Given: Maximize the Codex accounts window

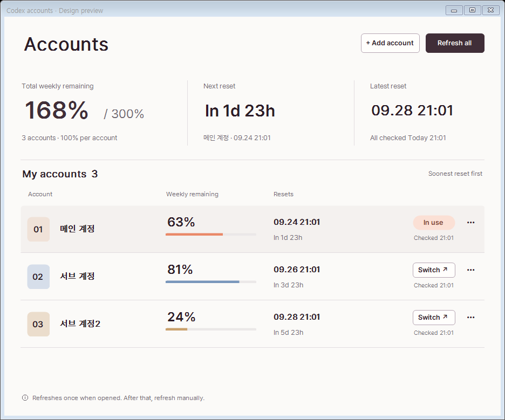Looking at the screenshot, I should click(x=473, y=10).
